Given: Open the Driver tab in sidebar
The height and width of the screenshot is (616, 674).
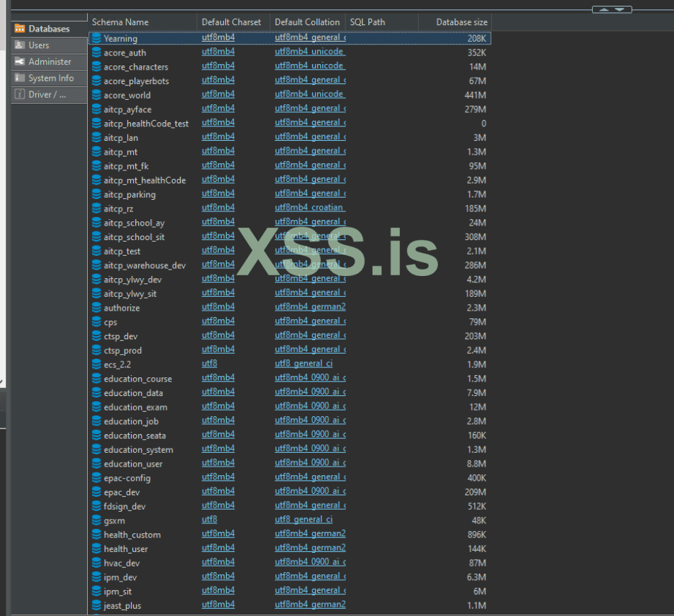Looking at the screenshot, I should pos(47,95).
